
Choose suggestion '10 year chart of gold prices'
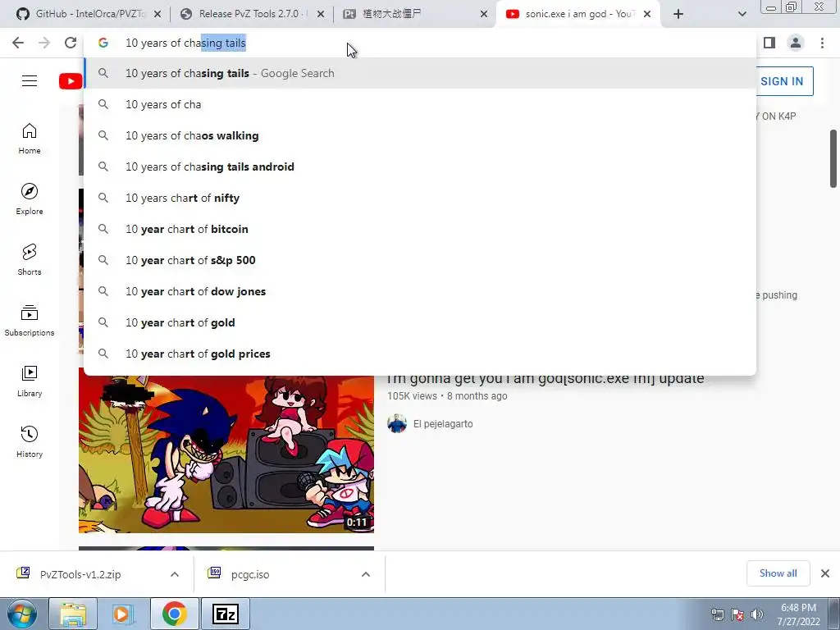420,354
